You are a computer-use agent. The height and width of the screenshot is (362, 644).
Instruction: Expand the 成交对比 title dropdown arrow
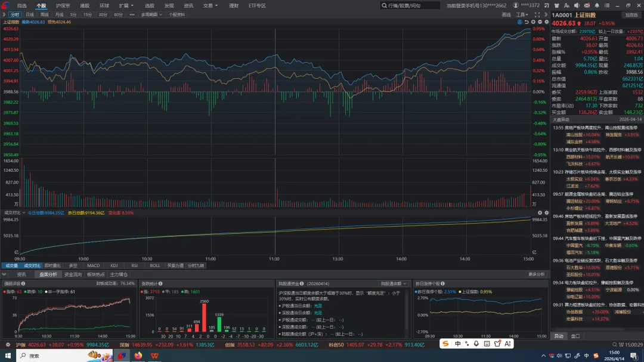pos(24,213)
